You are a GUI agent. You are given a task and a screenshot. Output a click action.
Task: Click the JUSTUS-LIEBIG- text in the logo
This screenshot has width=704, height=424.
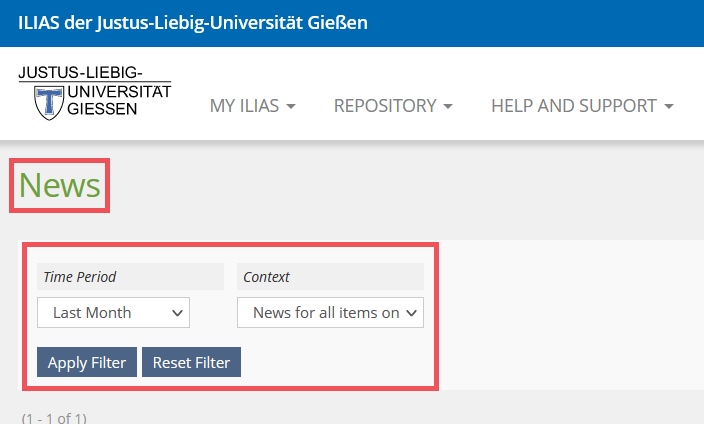click(80, 73)
